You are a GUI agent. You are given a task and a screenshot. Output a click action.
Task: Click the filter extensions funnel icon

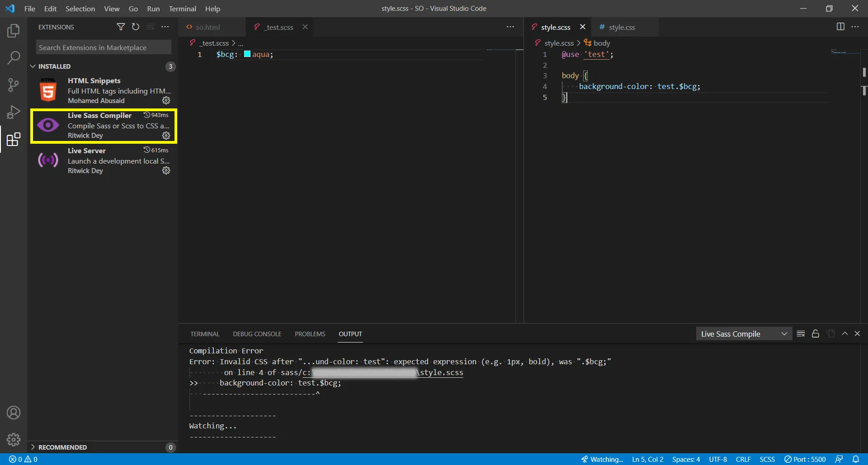121,27
